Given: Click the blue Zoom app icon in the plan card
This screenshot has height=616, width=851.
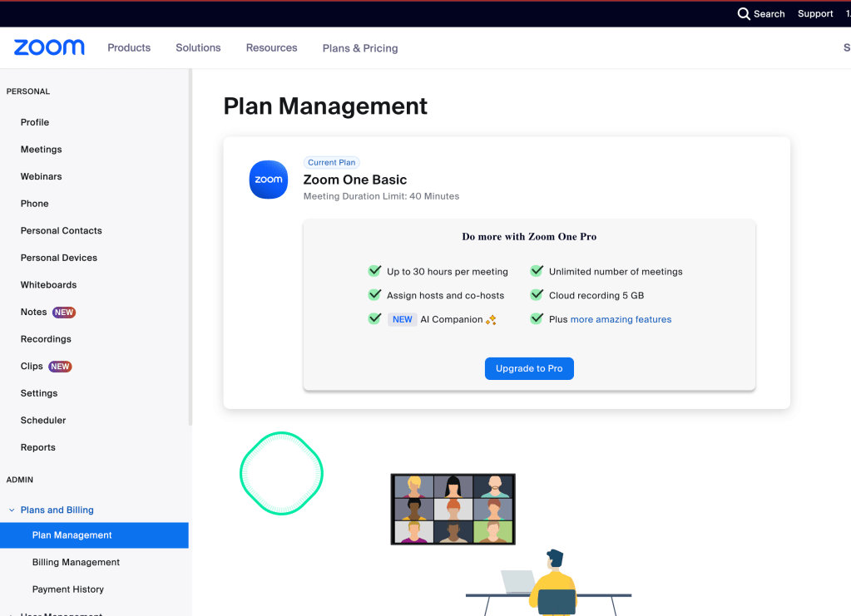Looking at the screenshot, I should [x=269, y=180].
